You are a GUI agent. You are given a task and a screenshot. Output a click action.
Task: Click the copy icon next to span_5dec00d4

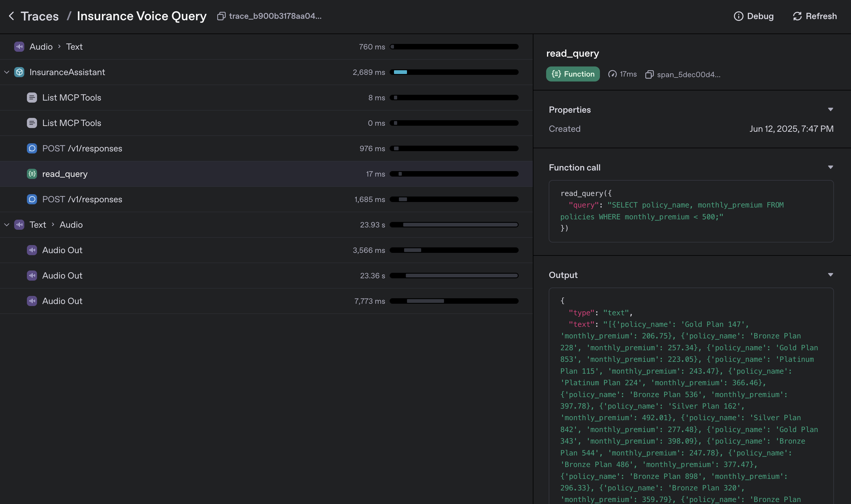click(x=649, y=74)
